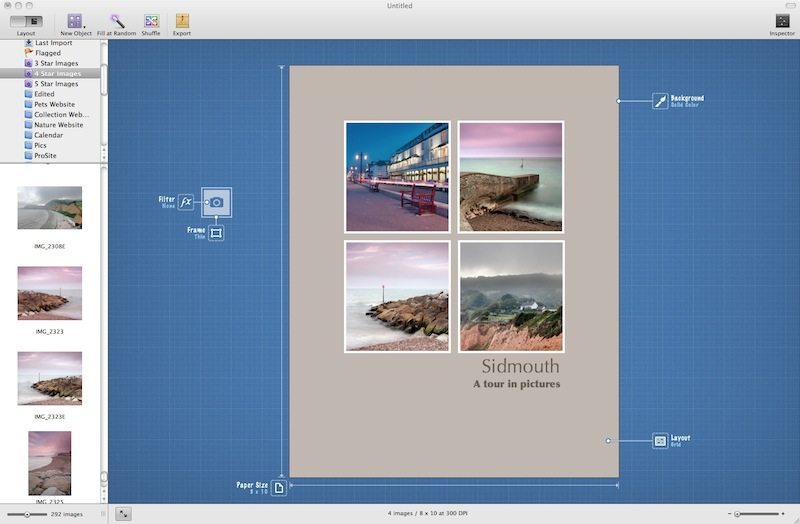Select the IMG_2323 thumbnail

(x=49, y=293)
